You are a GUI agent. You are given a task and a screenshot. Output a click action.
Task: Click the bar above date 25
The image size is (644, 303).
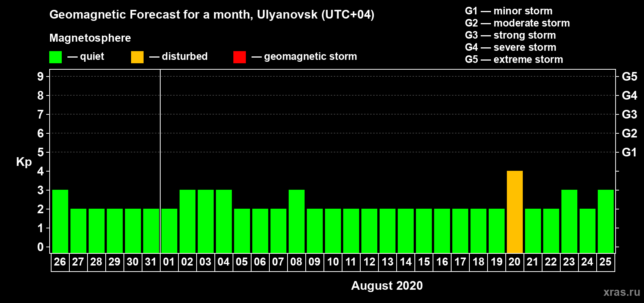[x=606, y=221]
